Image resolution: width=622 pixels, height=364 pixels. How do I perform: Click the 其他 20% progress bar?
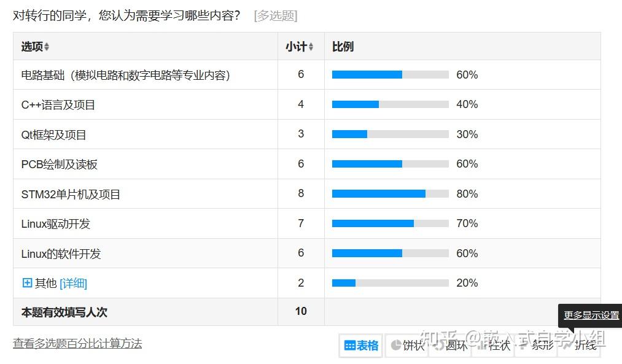[390, 283]
